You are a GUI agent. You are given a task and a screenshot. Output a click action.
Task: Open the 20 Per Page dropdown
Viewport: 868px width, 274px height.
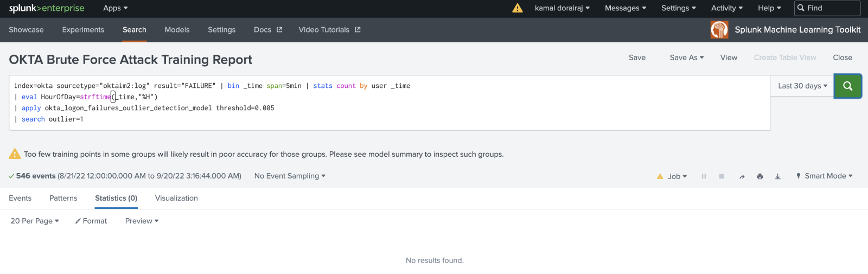35,221
